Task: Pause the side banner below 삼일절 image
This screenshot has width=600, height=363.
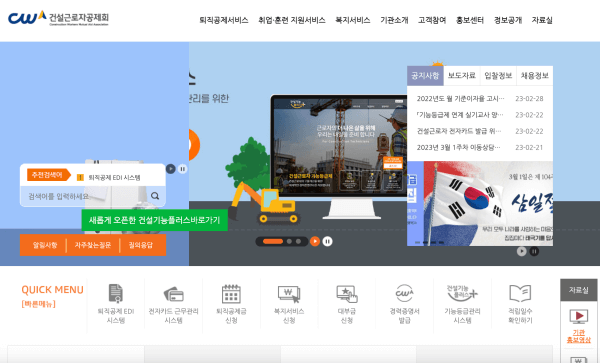Action: [x=534, y=251]
